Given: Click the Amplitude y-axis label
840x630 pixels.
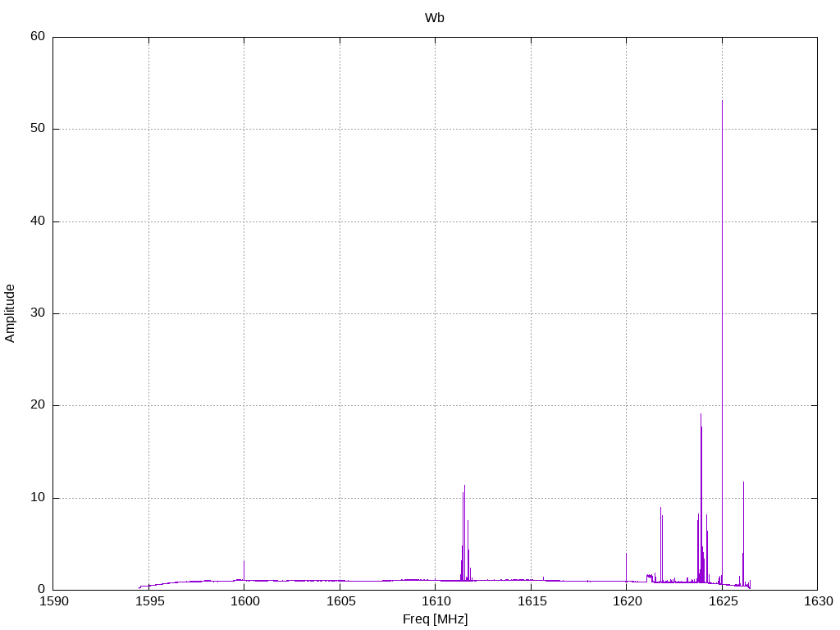Looking at the screenshot, I should 10,313.
